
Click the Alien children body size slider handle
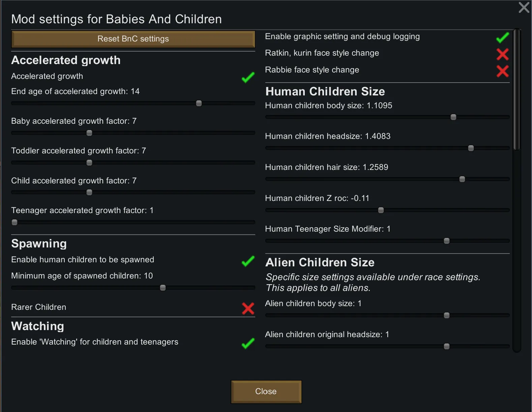(447, 315)
